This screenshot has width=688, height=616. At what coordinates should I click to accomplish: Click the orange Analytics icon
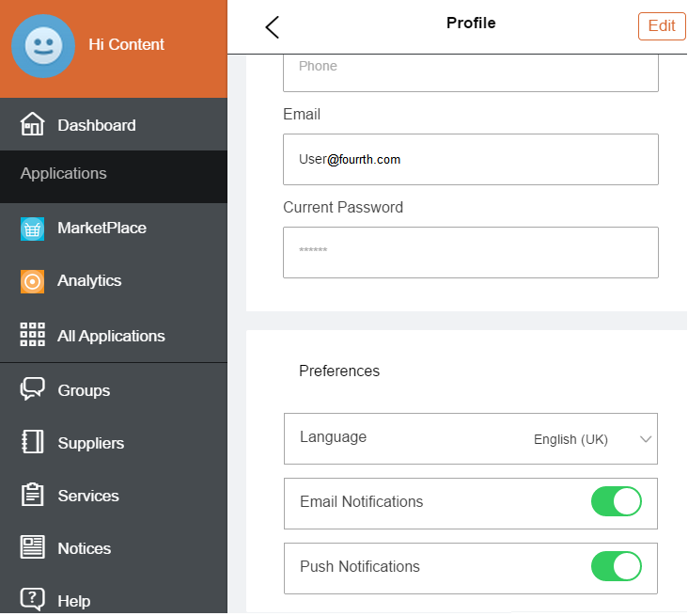pos(33,281)
